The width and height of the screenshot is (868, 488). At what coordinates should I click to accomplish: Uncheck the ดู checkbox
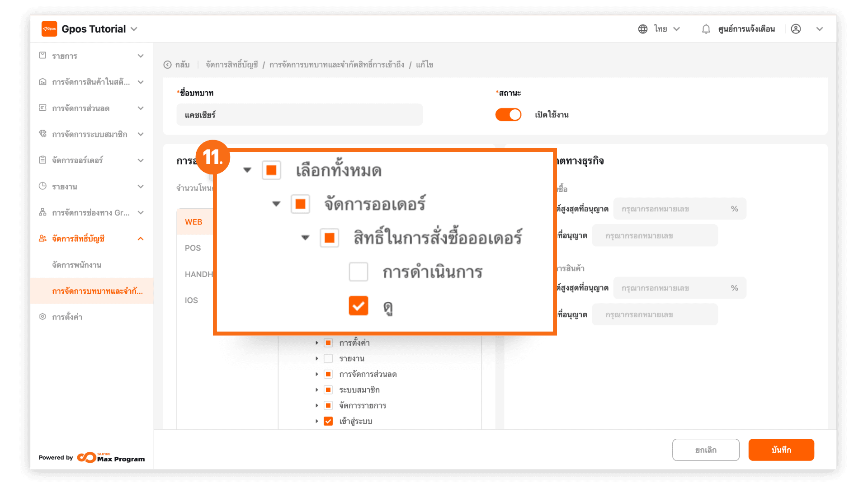pyautogui.click(x=359, y=306)
